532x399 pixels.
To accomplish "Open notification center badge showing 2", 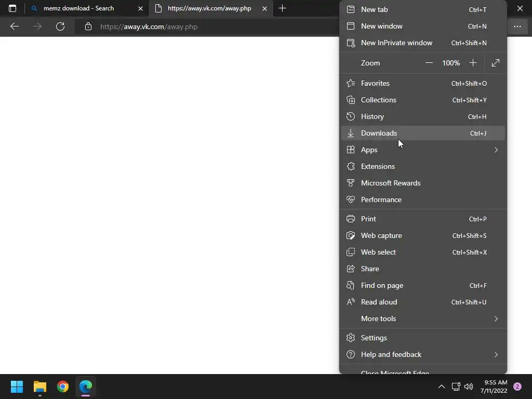I will [x=517, y=387].
